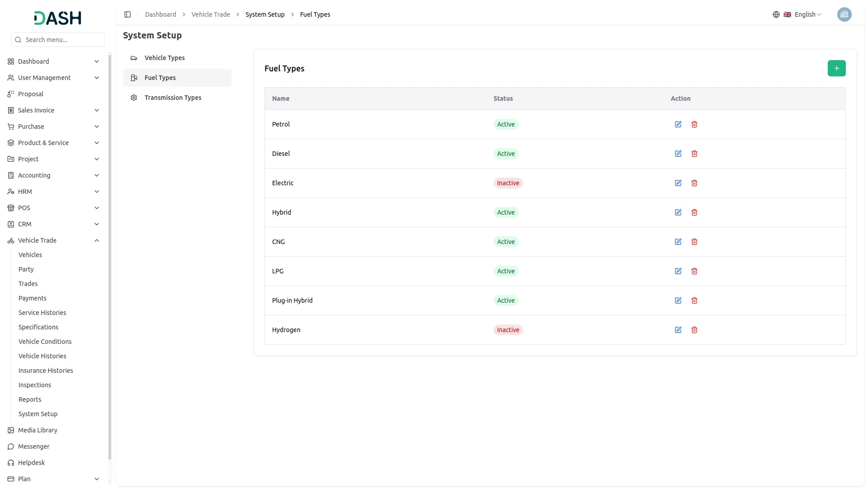Delete the CNG fuel type
Image resolution: width=868 pixels, height=488 pixels.
coord(694,242)
